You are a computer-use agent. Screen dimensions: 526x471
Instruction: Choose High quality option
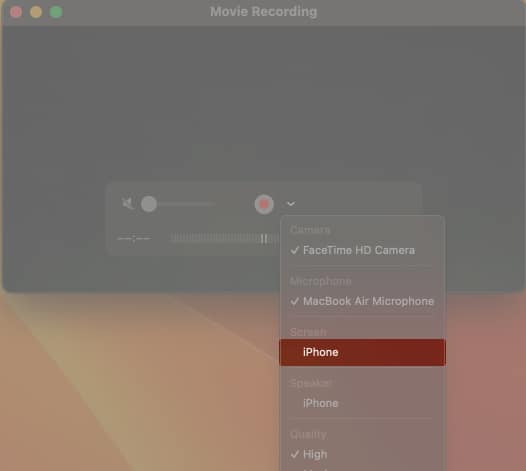pyautogui.click(x=362, y=454)
